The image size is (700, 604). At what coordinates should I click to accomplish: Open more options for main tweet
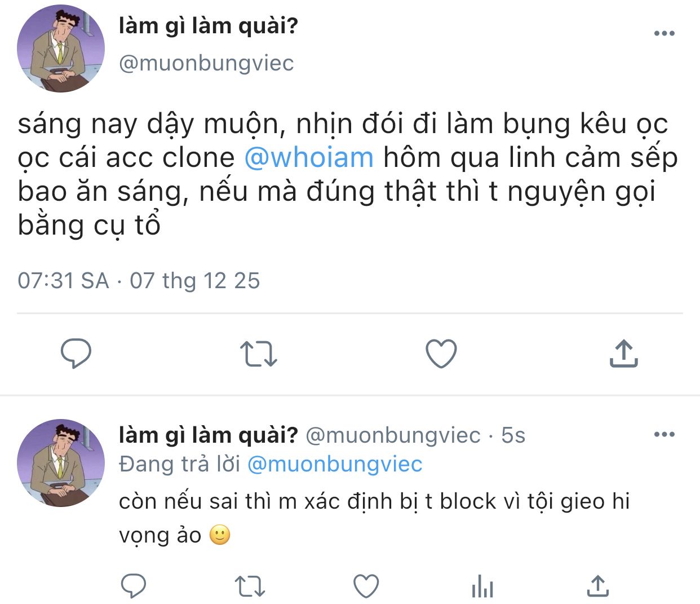pyautogui.click(x=664, y=33)
